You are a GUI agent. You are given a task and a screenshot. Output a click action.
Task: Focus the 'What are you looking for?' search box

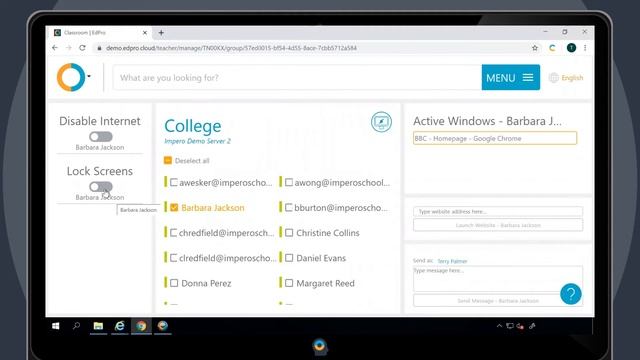tap(297, 78)
